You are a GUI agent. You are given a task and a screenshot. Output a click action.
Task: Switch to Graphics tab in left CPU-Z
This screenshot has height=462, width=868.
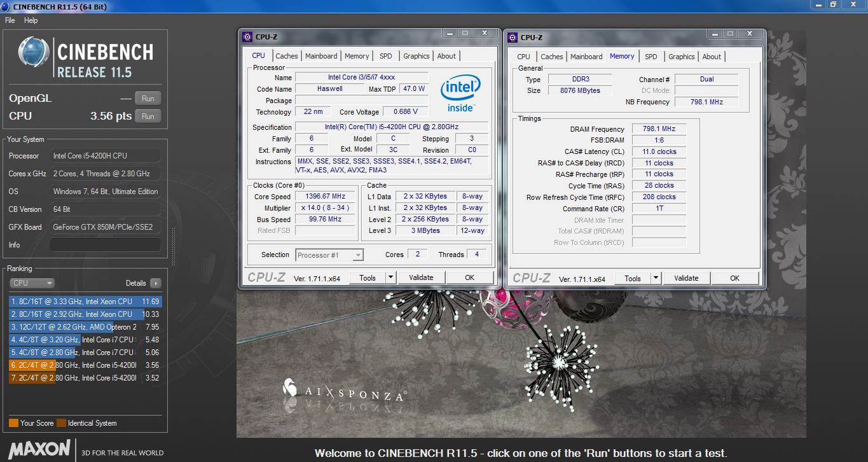(x=417, y=56)
